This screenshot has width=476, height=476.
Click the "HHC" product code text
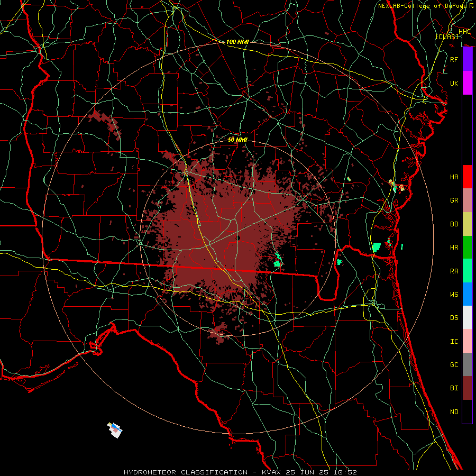(x=464, y=31)
